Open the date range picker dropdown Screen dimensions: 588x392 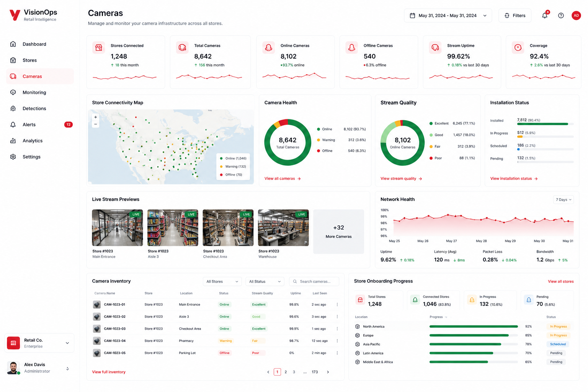pos(448,16)
